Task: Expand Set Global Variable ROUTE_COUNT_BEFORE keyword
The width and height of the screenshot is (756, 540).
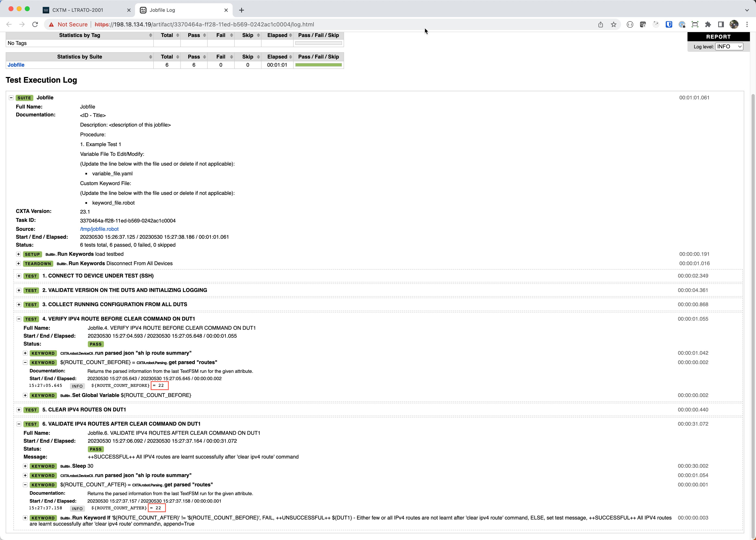Action: pyautogui.click(x=25, y=395)
